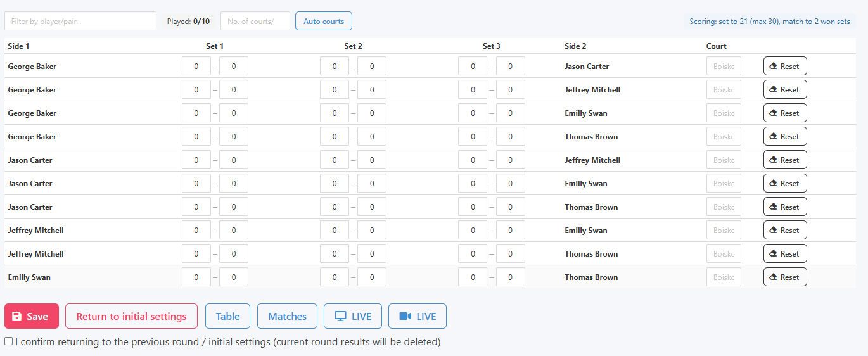The image size is (868, 356).
Task: Focus the No. of courts field
Action: point(255,21)
